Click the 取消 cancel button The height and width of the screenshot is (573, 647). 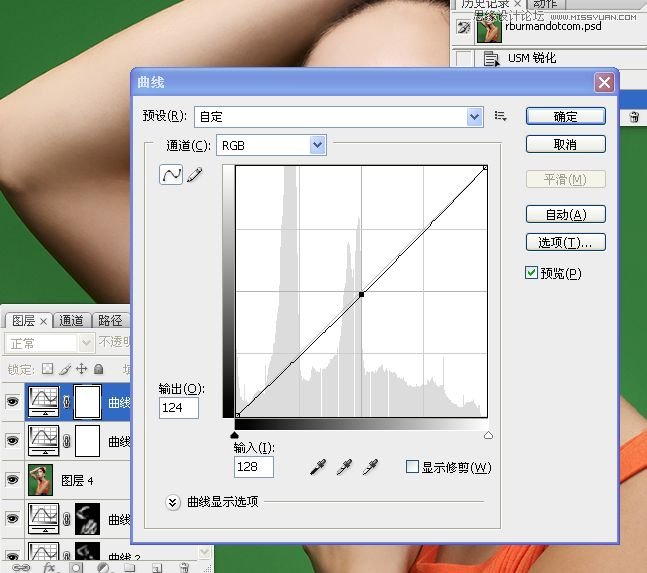(566, 144)
